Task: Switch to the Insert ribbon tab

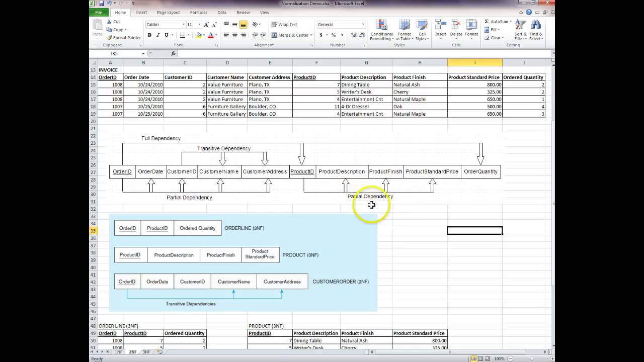Action: (141, 12)
